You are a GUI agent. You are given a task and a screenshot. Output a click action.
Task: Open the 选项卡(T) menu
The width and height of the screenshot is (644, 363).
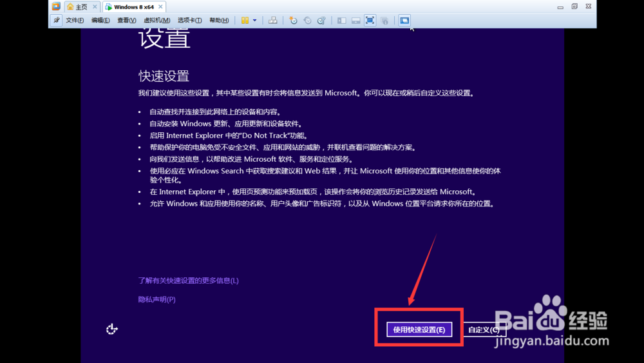[x=189, y=20]
